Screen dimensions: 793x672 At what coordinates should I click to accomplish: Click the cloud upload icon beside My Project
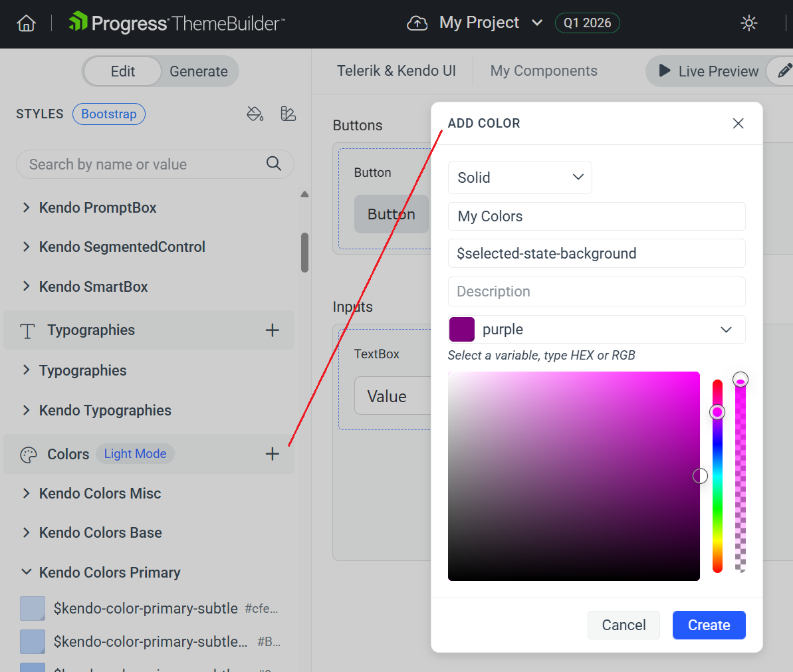pyautogui.click(x=417, y=22)
